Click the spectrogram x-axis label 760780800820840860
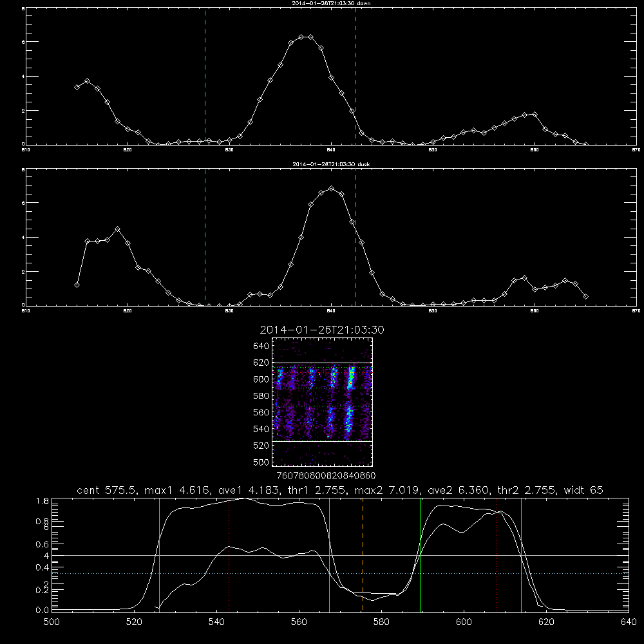The height and width of the screenshot is (644, 644). [x=326, y=475]
